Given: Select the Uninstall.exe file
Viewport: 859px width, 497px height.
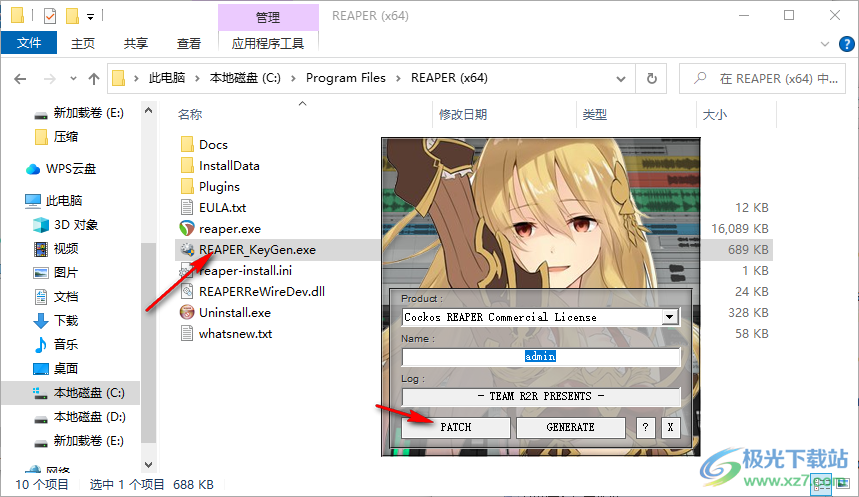Looking at the screenshot, I should (234, 312).
